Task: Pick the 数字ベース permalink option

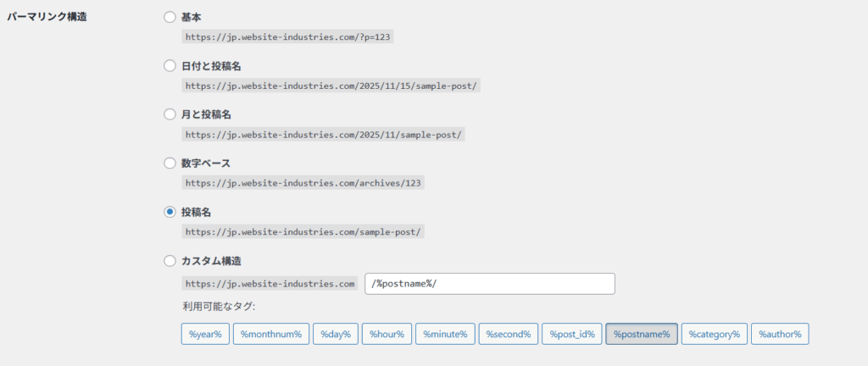Action: pos(170,163)
